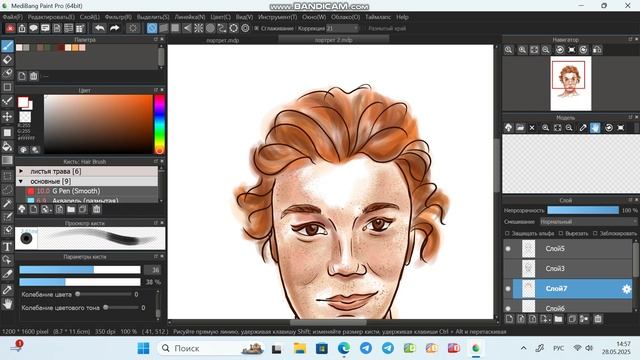
Task: Select the Move tool with four arrows
Action: tap(7, 117)
